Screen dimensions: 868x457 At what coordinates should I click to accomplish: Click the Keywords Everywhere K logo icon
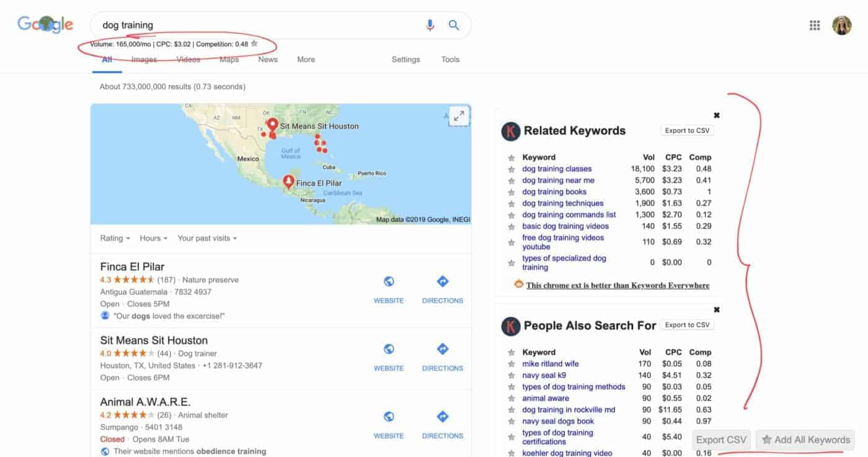tap(508, 130)
